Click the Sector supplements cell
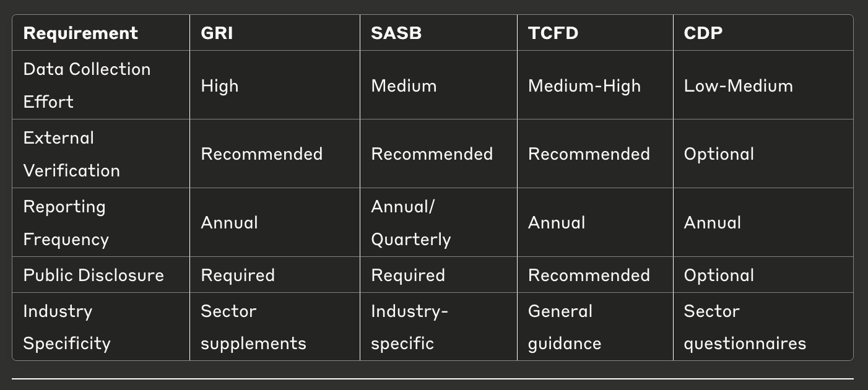The image size is (868, 390). coord(253,327)
